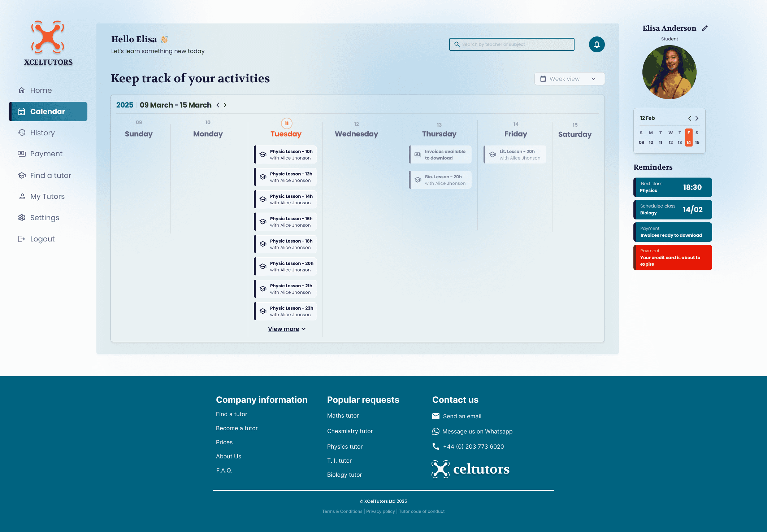Click the search by teacher or subject field
Screen dimensions: 767x532
(x=512, y=44)
